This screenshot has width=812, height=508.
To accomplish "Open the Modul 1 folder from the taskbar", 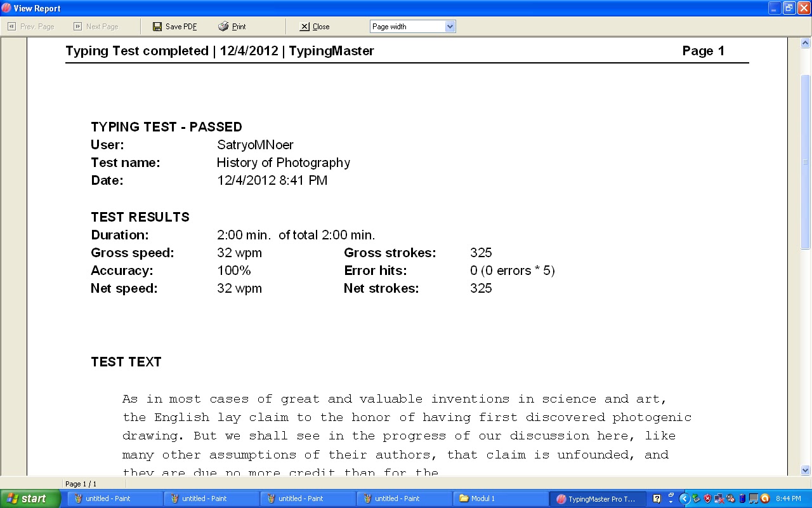I will click(x=501, y=498).
